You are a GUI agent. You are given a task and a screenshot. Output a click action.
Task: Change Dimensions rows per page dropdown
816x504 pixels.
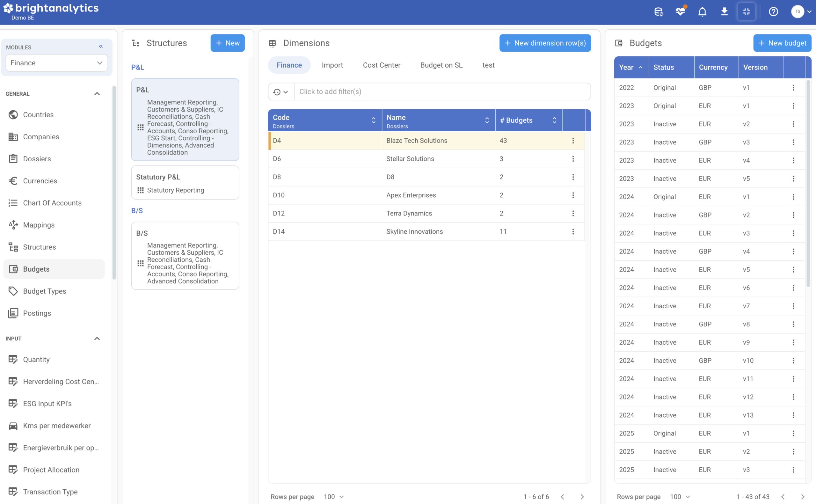pos(334,497)
